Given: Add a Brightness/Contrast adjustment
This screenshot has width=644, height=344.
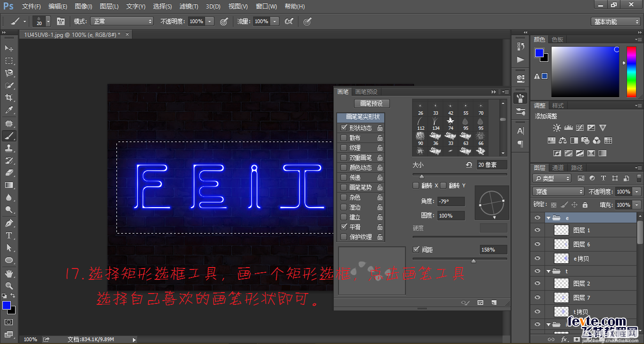Looking at the screenshot, I should tap(557, 128).
